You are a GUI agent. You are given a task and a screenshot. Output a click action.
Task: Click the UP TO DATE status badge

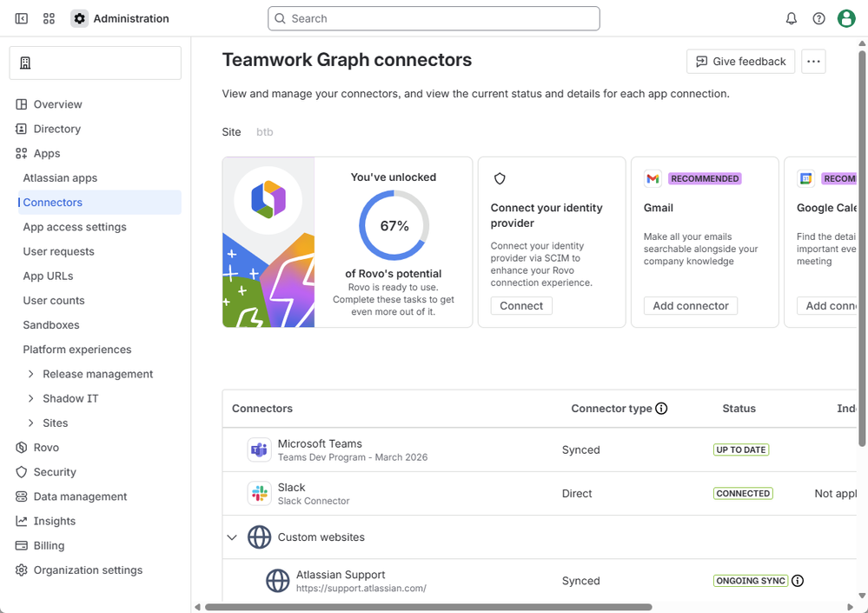740,450
